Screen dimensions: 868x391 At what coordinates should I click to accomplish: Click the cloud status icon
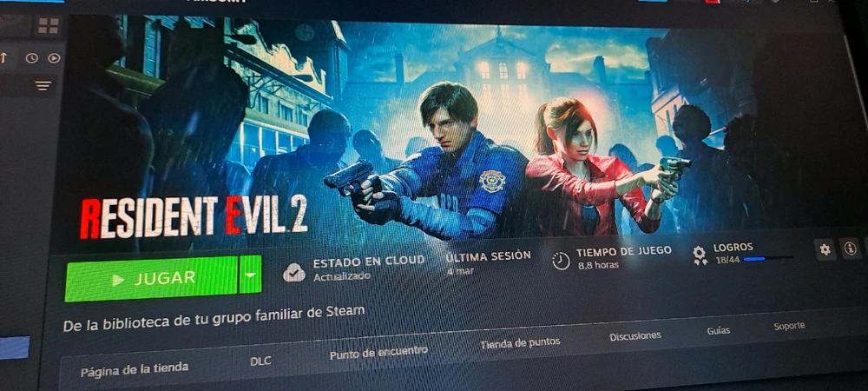(294, 273)
